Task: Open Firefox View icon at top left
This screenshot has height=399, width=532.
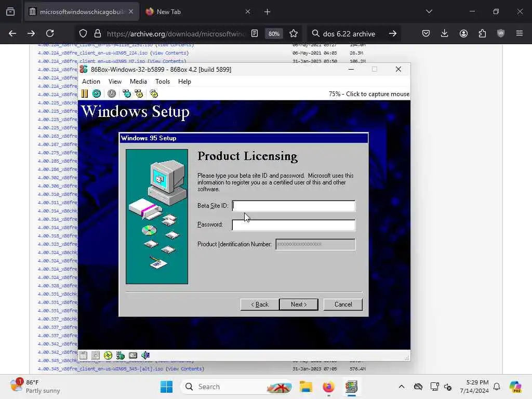Action: [10, 12]
